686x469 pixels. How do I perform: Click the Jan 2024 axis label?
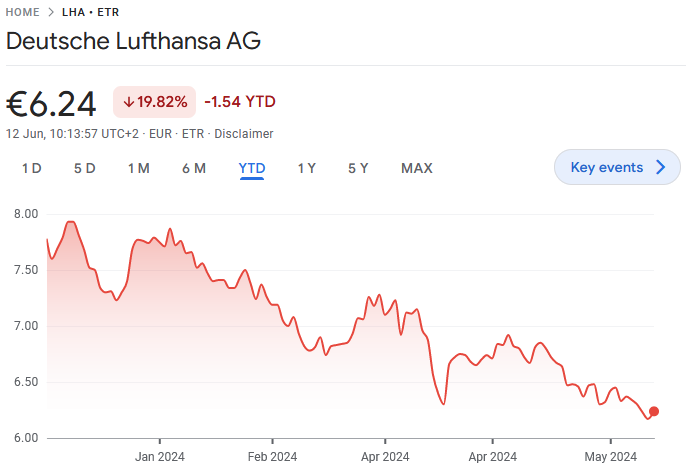(160, 456)
